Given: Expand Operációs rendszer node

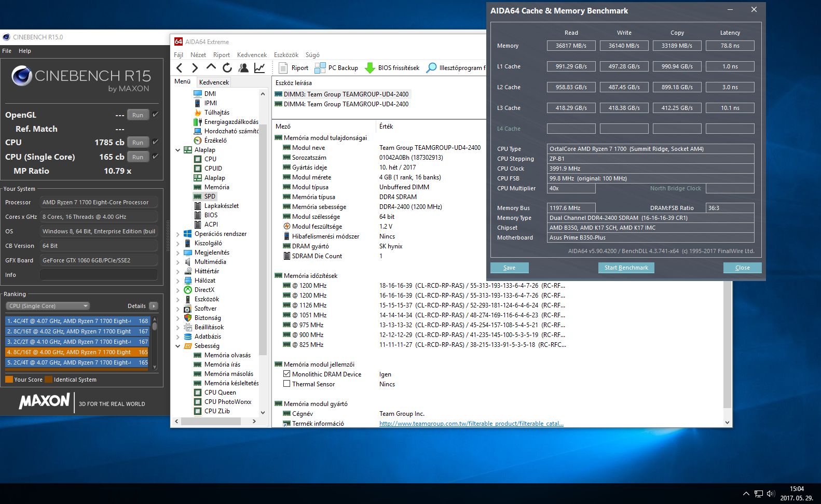Looking at the screenshot, I should [178, 234].
